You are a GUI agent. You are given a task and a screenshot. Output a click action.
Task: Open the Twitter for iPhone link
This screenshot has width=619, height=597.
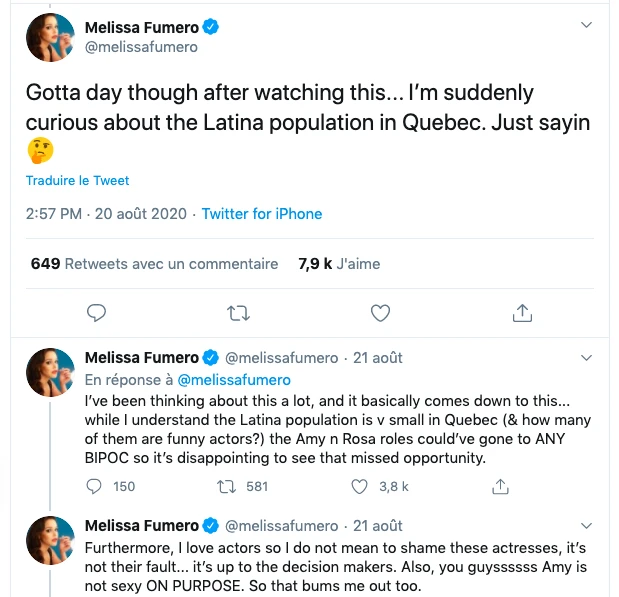[262, 214]
